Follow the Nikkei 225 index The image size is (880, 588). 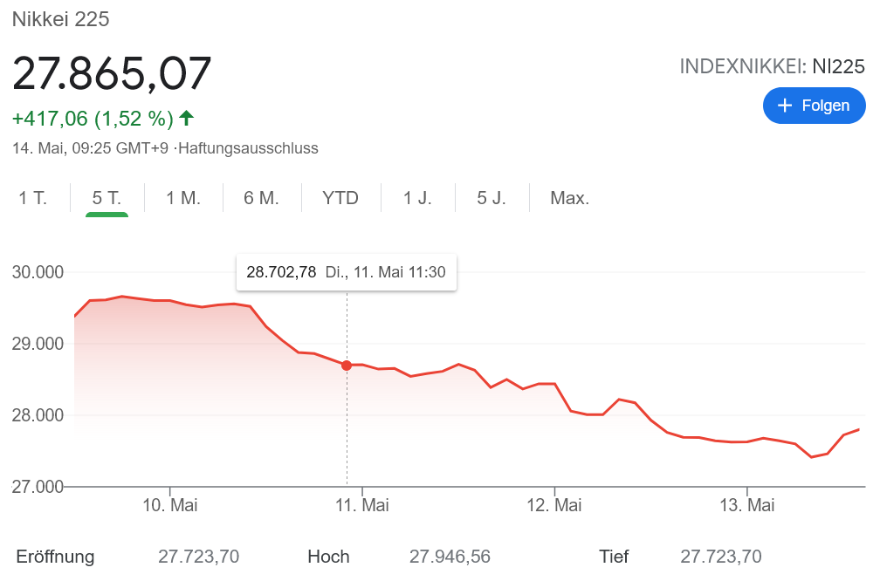pyautogui.click(x=814, y=106)
